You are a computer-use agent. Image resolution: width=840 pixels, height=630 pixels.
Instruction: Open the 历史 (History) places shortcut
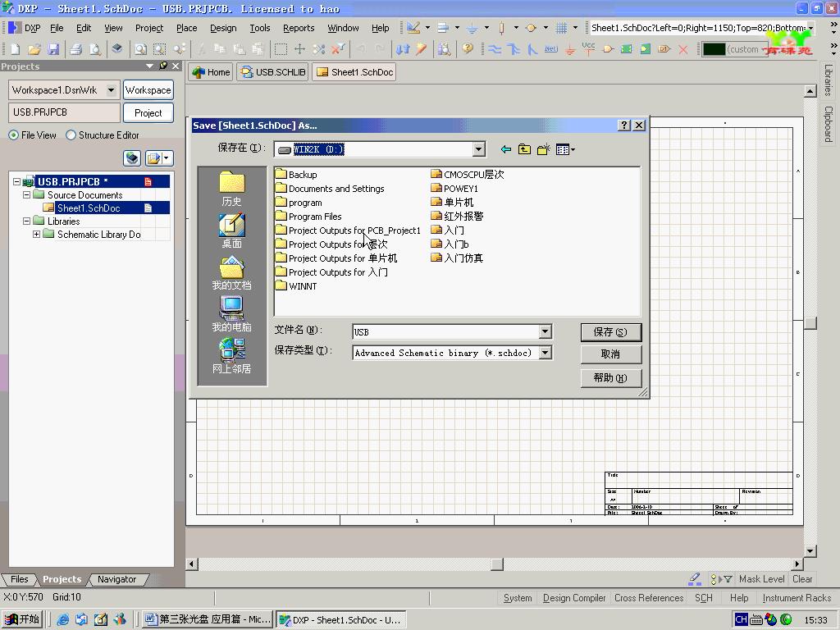[231, 189]
